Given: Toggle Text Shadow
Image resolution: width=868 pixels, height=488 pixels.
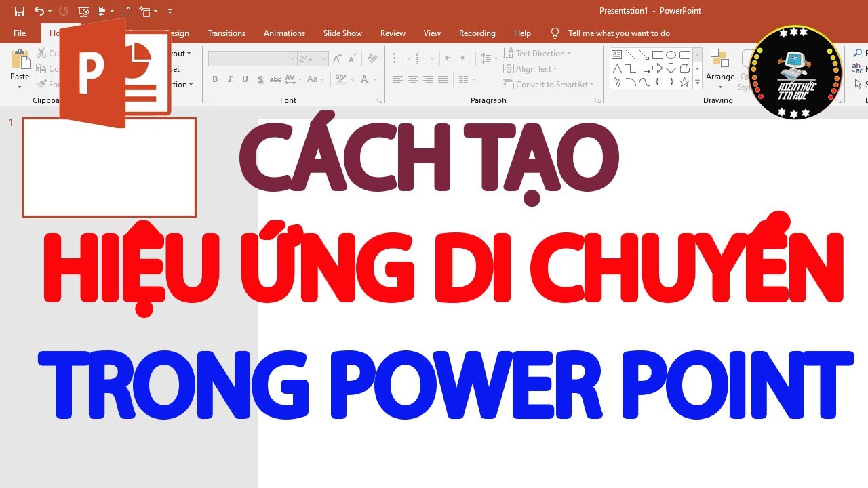Looking at the screenshot, I should 260,79.
